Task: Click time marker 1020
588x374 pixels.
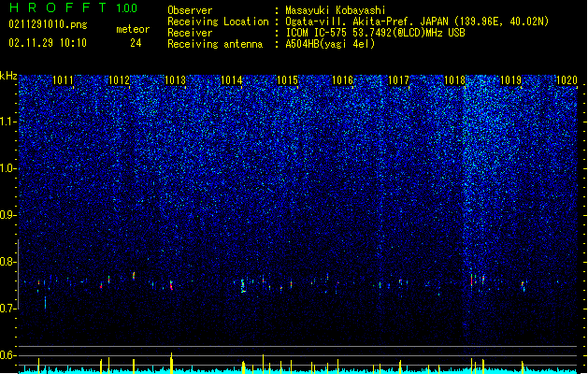Action: coord(566,80)
